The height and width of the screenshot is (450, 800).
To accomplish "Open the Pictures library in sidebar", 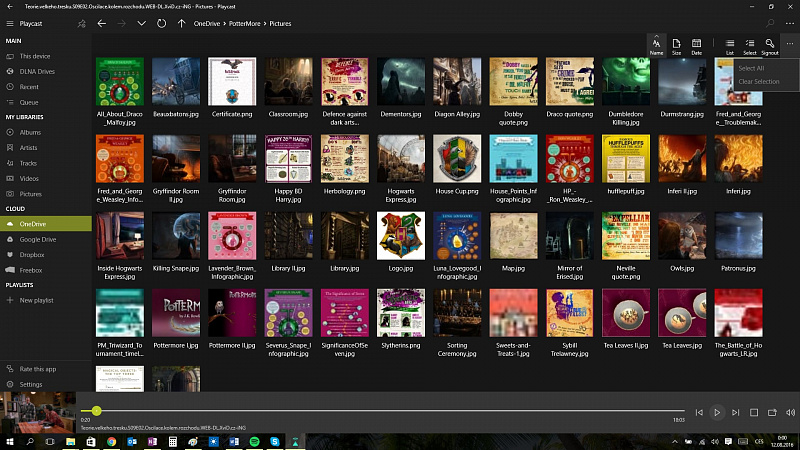I will [x=46, y=194].
